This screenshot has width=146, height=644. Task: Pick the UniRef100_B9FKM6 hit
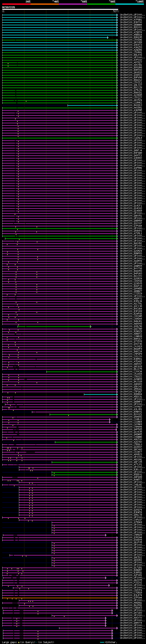(x=131, y=77)
